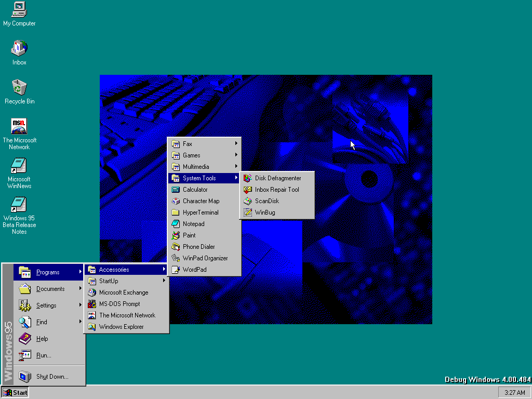Screen dimensions: 532x399
Task: Launch The Microsoft Network desktop shortcut
Action: click(19, 126)
